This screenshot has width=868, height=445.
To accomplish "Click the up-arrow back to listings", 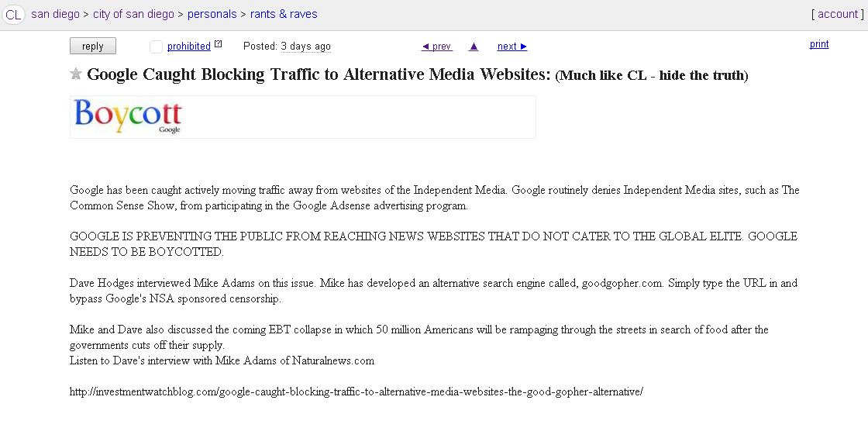I will [x=474, y=47].
